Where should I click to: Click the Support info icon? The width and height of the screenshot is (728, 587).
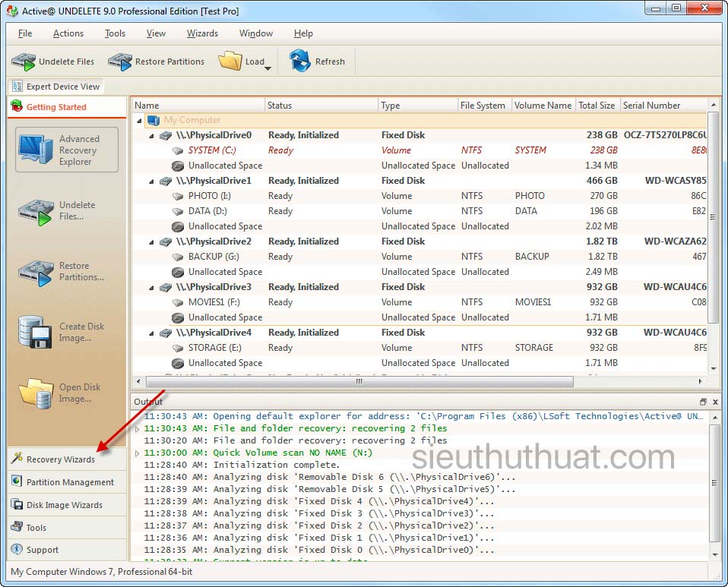[17, 549]
